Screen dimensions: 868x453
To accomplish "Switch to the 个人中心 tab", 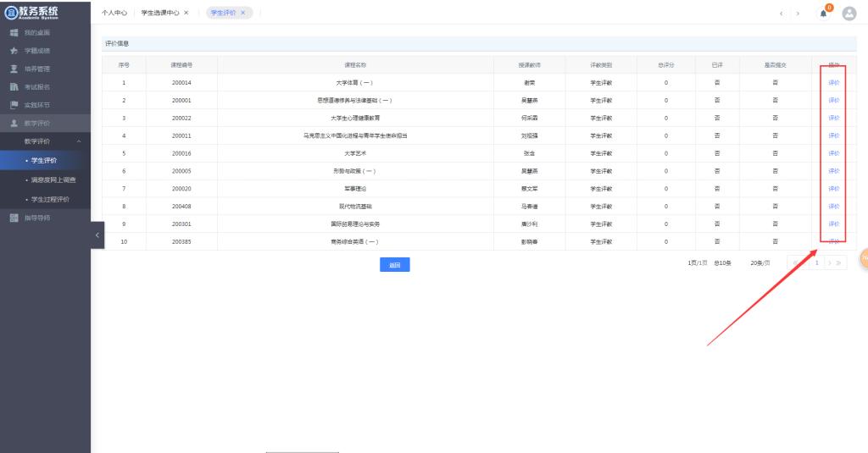I will [114, 13].
